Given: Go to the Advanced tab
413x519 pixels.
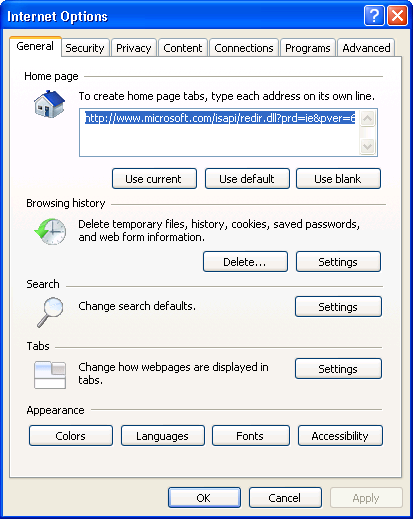Looking at the screenshot, I should [366, 48].
